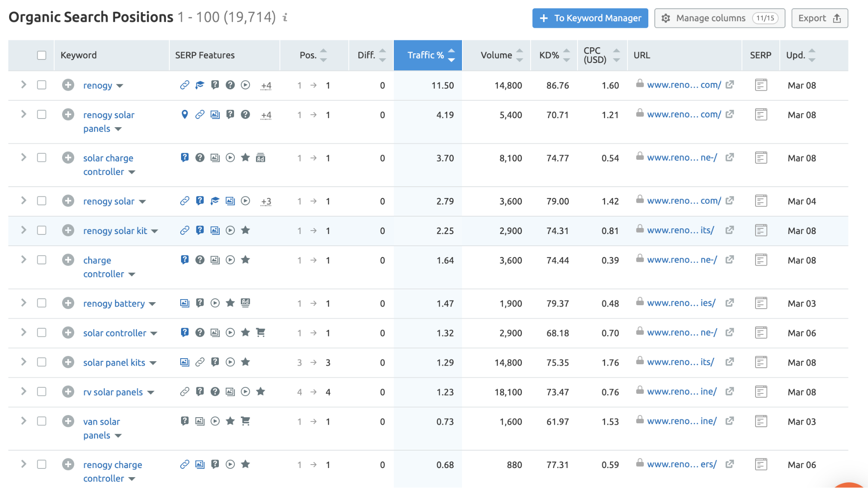
Task: Click the info icon next to Organic Search Positions heading
Action: [285, 18]
